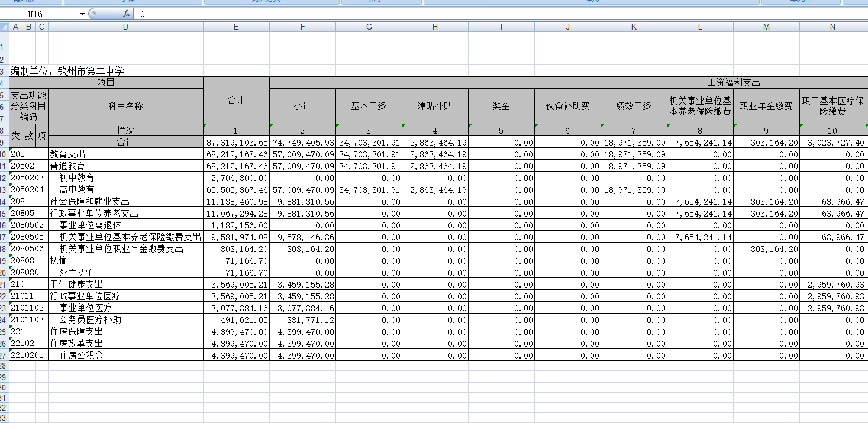Select the column K header

[x=634, y=27]
